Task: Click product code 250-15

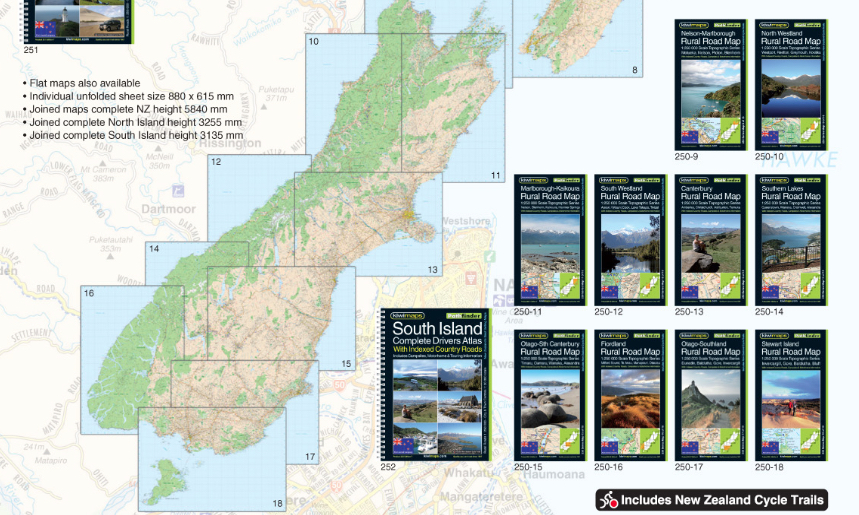Action: point(528,467)
